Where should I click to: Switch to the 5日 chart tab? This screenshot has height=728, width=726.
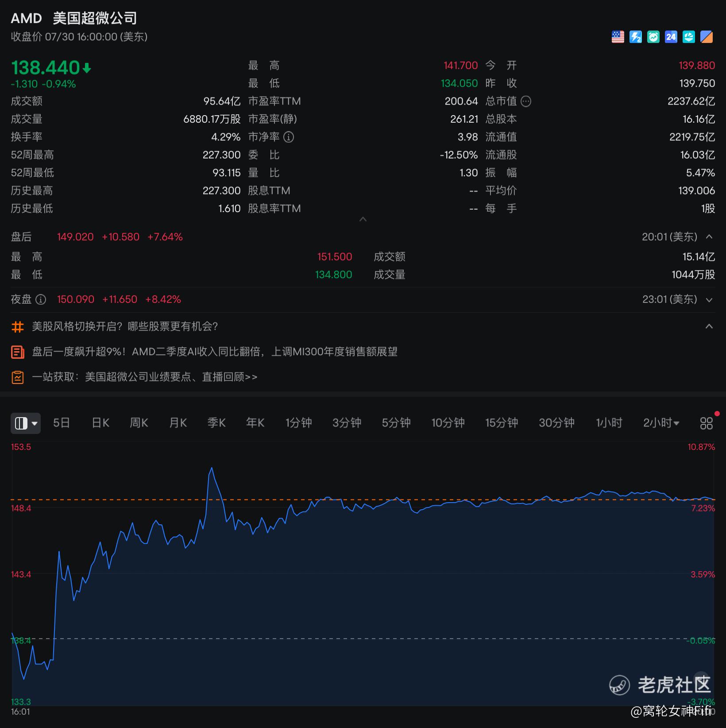coord(62,423)
